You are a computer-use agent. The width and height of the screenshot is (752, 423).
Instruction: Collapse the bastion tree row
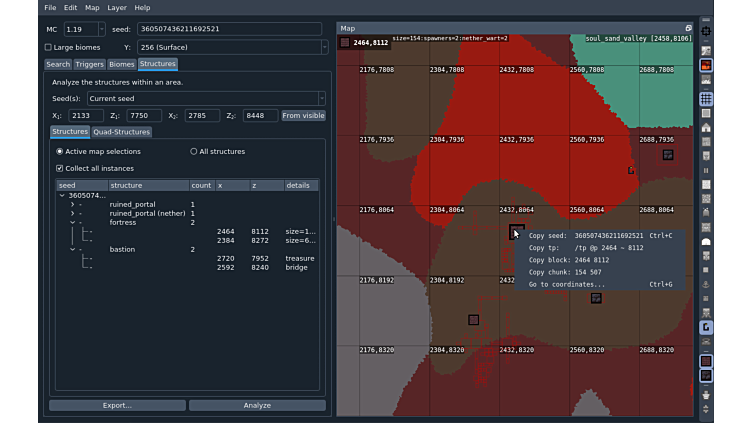coord(72,249)
